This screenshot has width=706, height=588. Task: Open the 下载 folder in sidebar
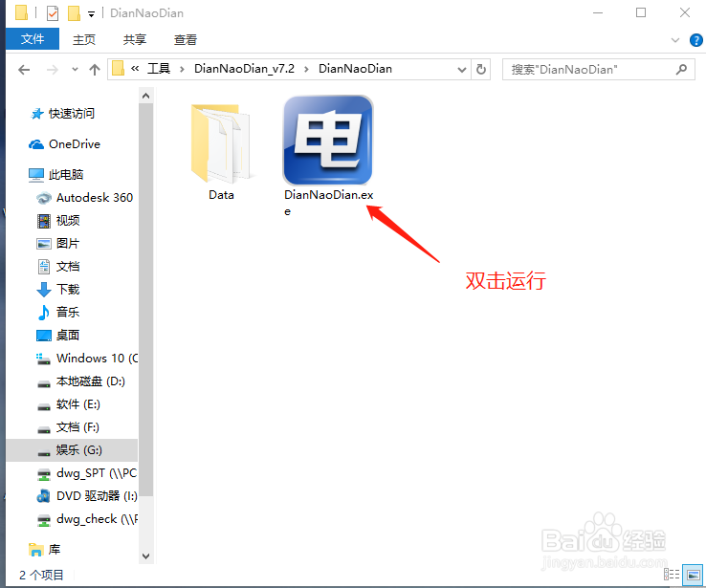tap(58, 290)
